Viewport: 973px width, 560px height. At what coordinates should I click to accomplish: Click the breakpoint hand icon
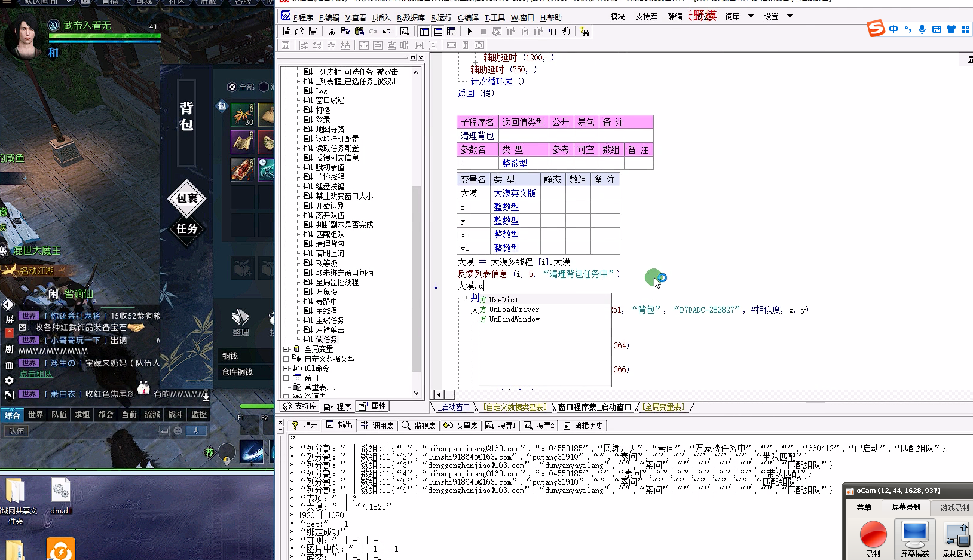566,31
